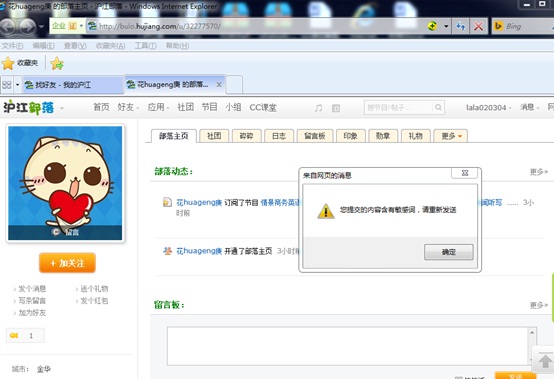
Task: Go to 节目 in site navigation
Action: 210,107
